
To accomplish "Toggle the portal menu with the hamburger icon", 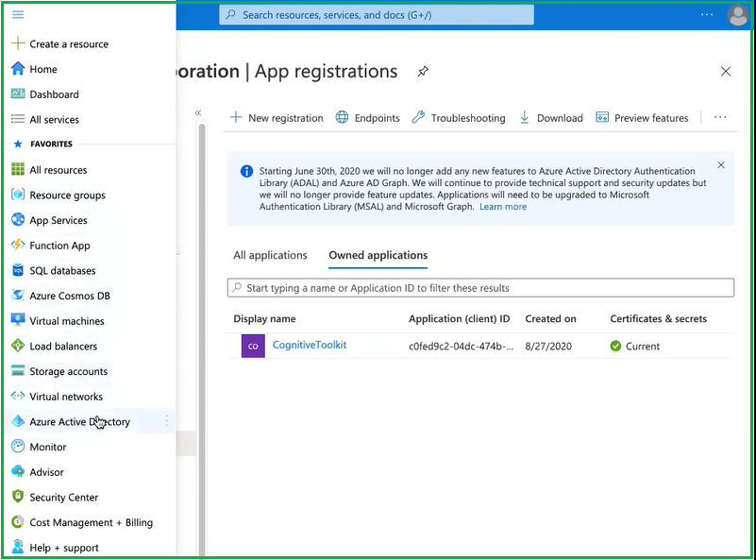I will pos(17,14).
